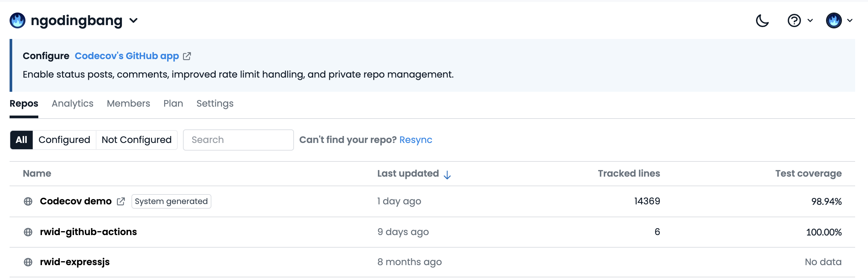This screenshot has width=868, height=278.
Task: Click the '8 months ago' cell
Action: click(410, 262)
